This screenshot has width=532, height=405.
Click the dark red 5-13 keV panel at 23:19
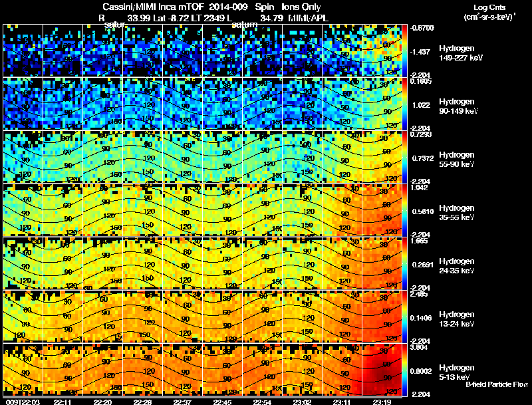point(382,370)
